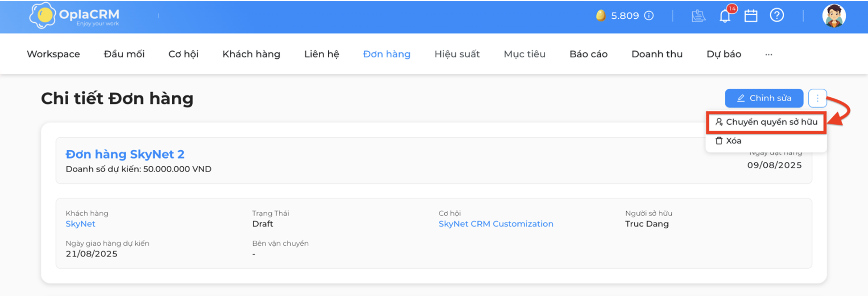The width and height of the screenshot is (868, 296).
Task: Click the Chi tiết Đơn hàng heading
Action: 117,99
